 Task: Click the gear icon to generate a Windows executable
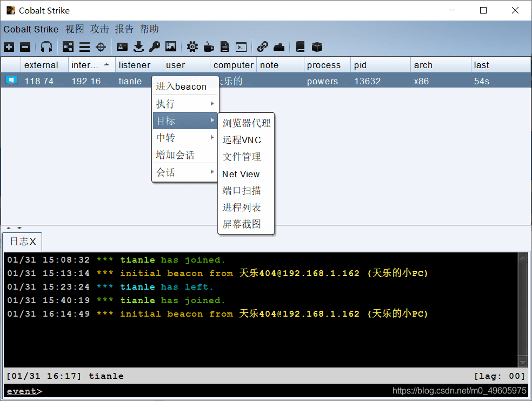pyautogui.click(x=192, y=47)
